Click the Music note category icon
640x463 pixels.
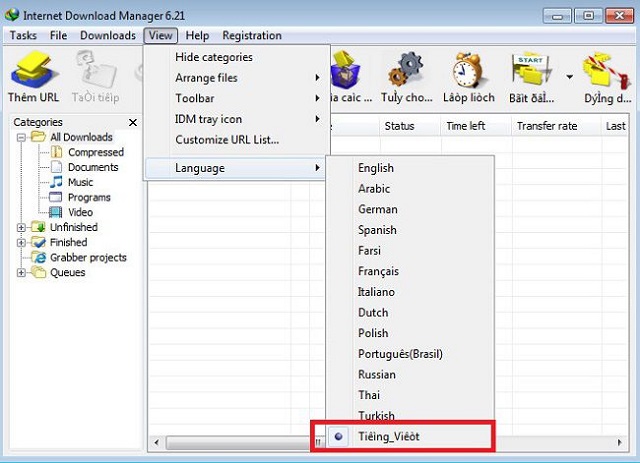coord(56,182)
